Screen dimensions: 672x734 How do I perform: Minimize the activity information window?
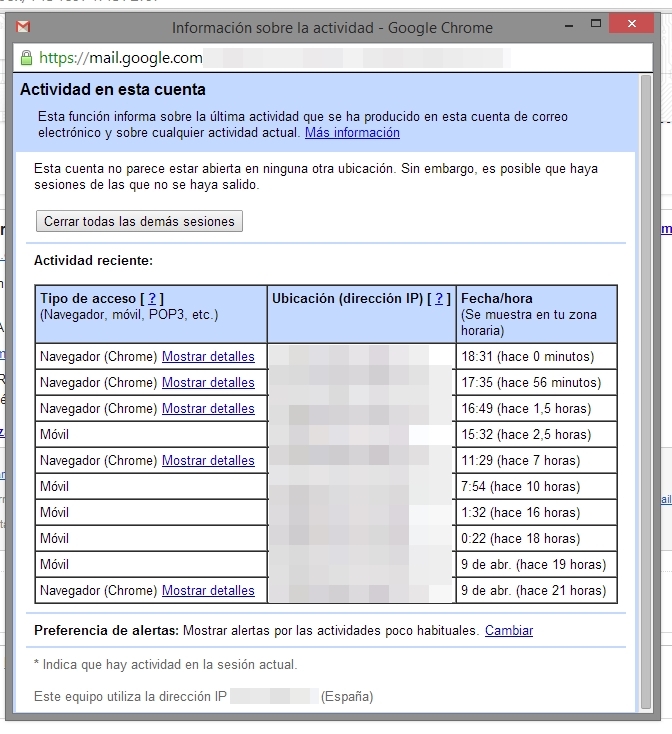[x=569, y=26]
